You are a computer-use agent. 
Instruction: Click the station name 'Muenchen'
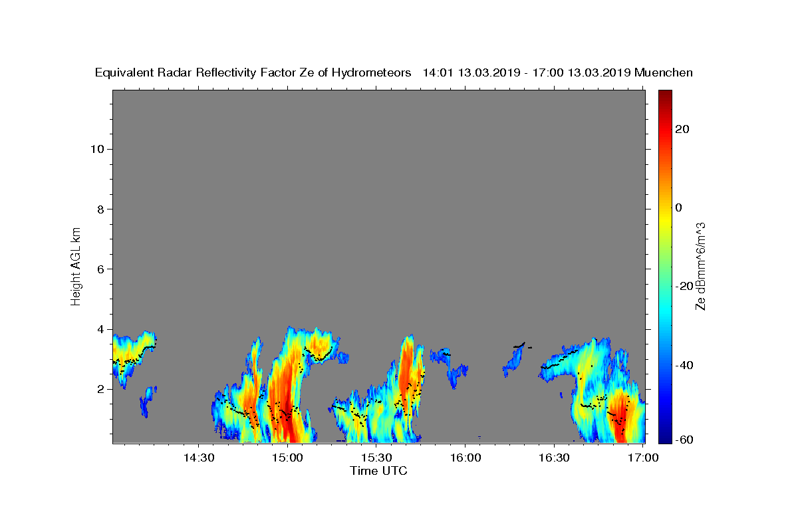tap(664, 73)
